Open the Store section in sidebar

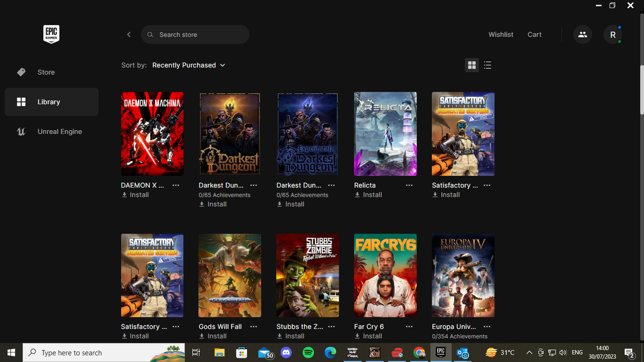tap(52, 72)
